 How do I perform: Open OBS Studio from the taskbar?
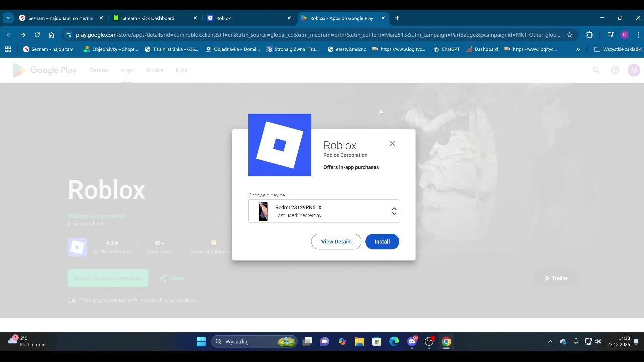point(429,342)
